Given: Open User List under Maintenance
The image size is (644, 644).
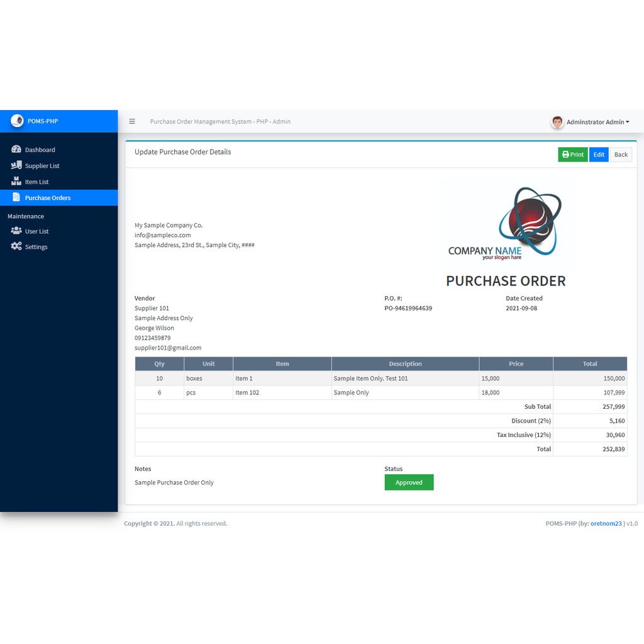Looking at the screenshot, I should (36, 231).
